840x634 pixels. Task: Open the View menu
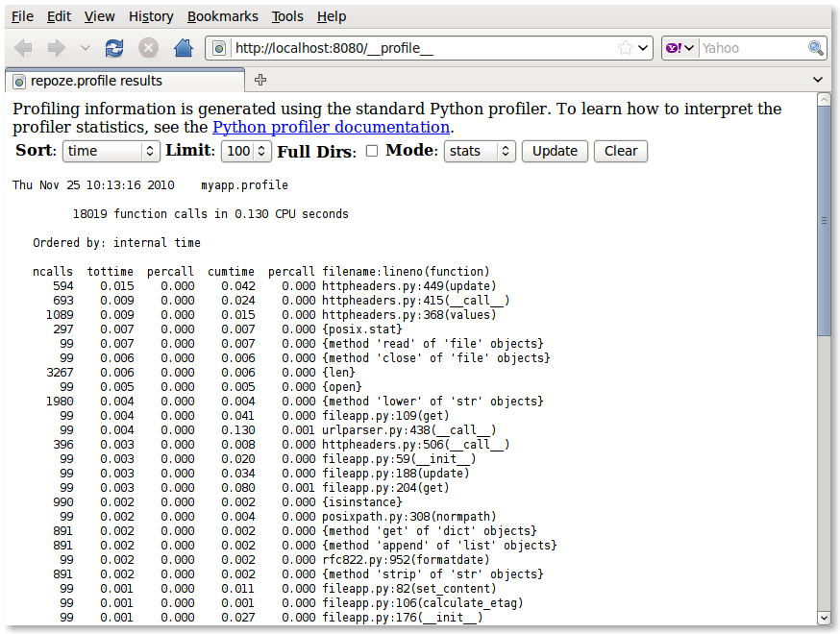(100, 16)
